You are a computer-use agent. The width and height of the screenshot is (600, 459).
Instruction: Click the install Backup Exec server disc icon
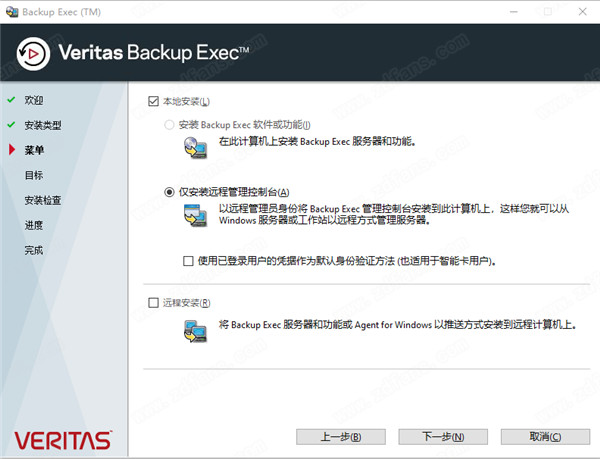(x=196, y=148)
